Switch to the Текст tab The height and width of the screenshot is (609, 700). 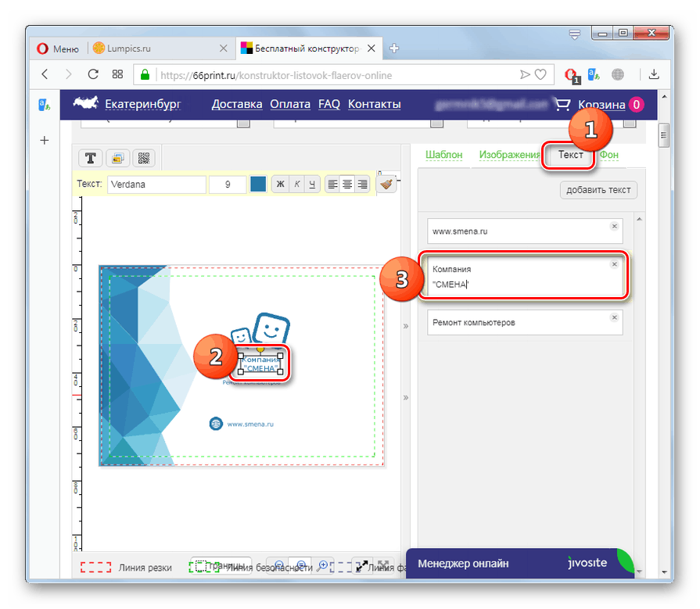tap(570, 155)
